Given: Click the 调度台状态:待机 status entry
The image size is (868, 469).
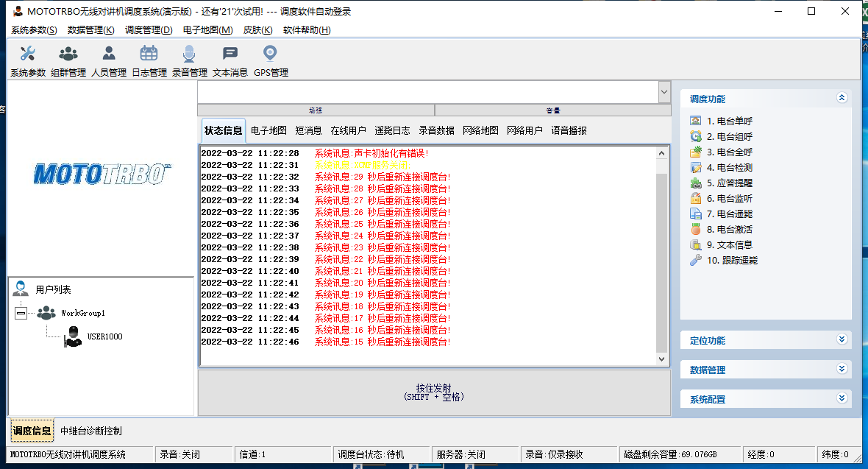Looking at the screenshot, I should point(382,454).
